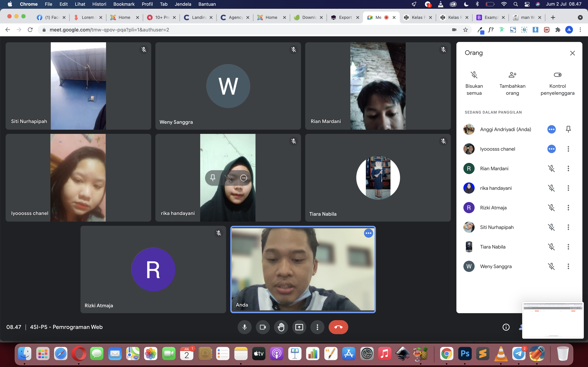Open more options in the call bar

[317, 327]
